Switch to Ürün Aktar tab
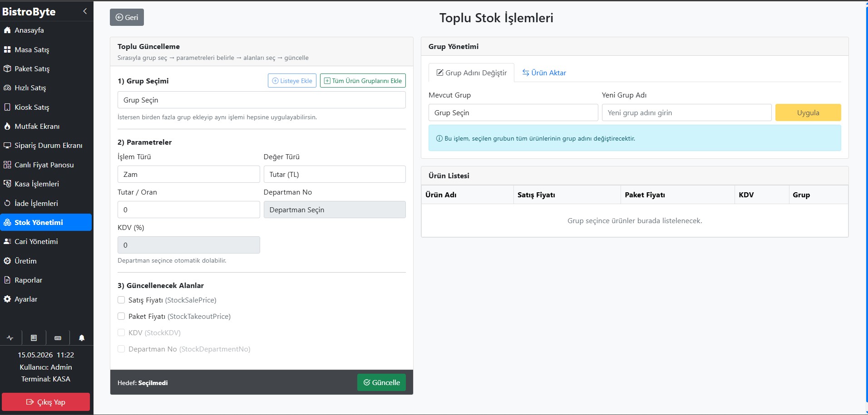Viewport: 868px width, 415px height. 544,73
